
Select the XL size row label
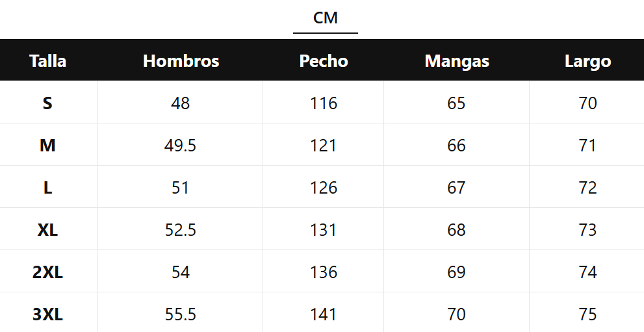(47, 230)
